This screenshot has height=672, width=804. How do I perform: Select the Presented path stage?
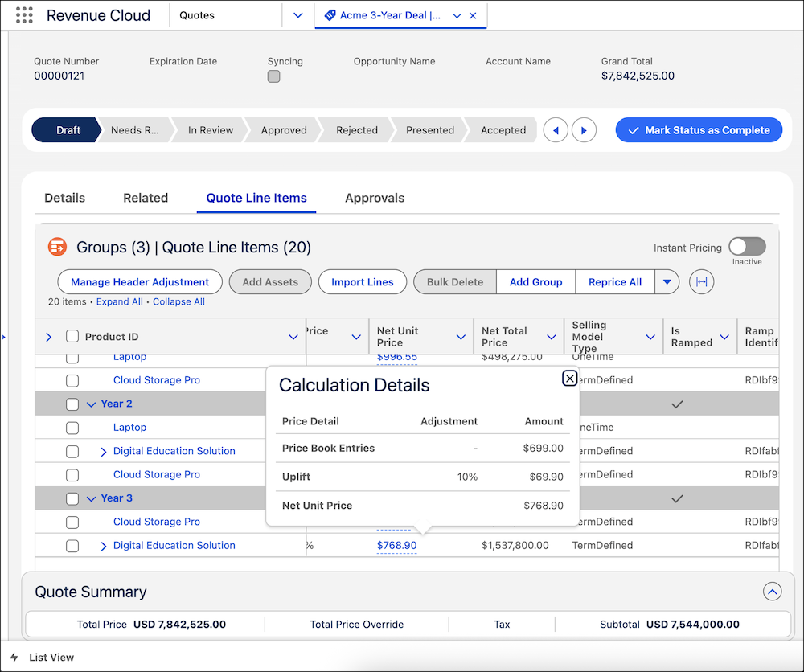[429, 130]
